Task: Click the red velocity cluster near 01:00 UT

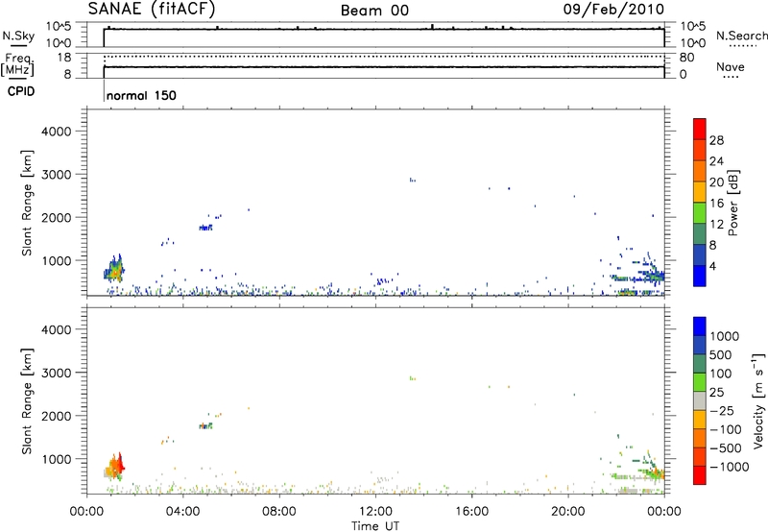Action: [x=119, y=463]
